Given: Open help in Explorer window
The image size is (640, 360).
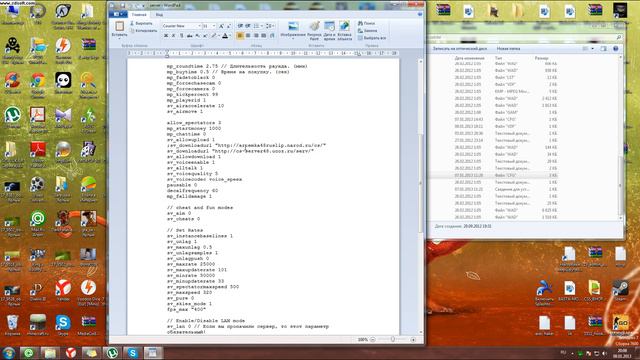Looking at the screenshot, I should coord(616,49).
